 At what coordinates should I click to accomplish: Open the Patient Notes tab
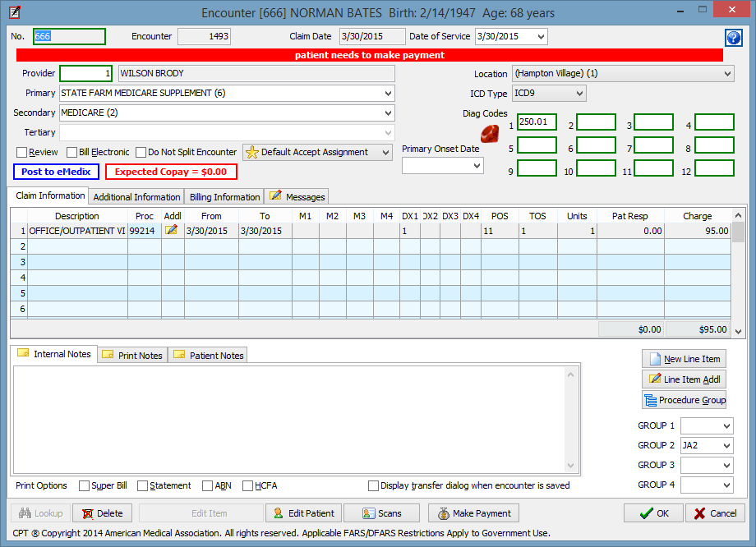point(208,356)
